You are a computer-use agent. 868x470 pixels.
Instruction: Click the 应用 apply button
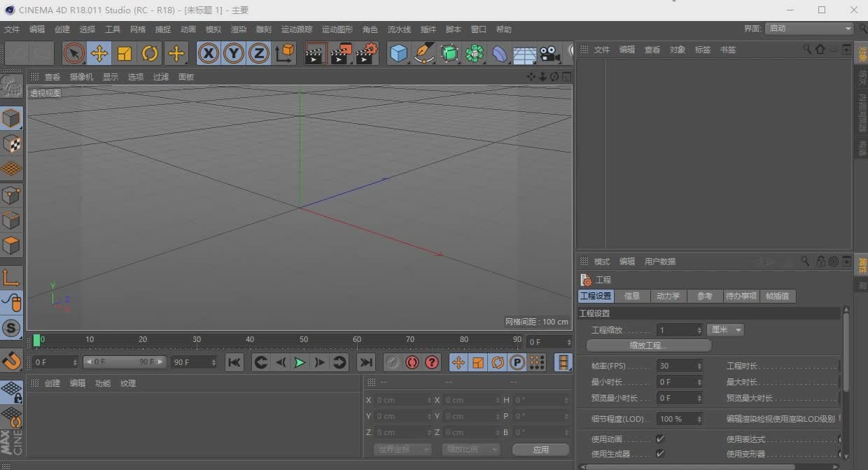click(541, 450)
